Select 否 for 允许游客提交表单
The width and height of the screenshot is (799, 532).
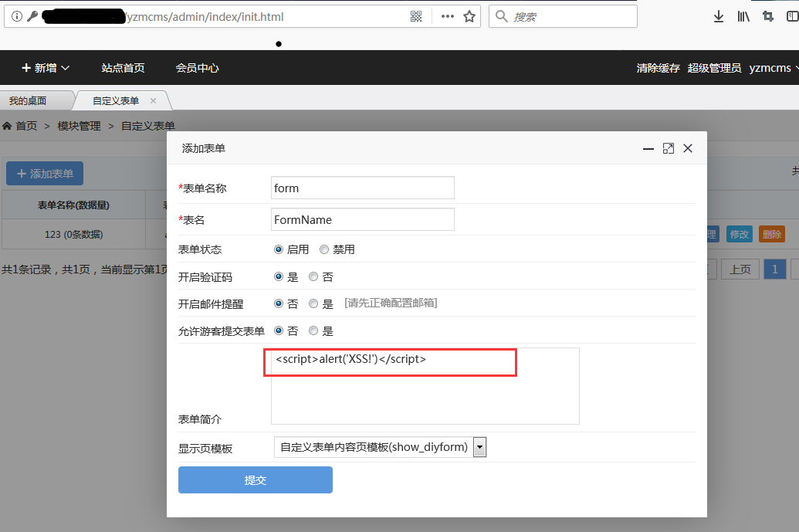click(279, 330)
